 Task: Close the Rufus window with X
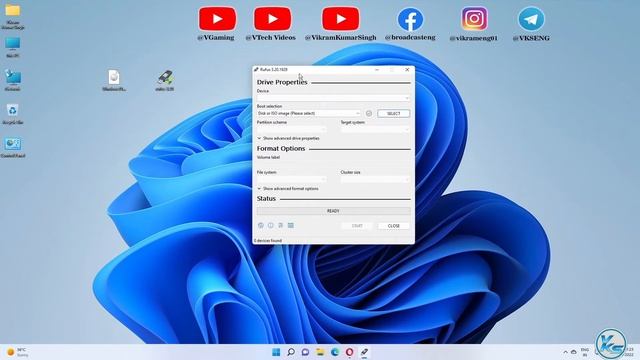point(407,70)
